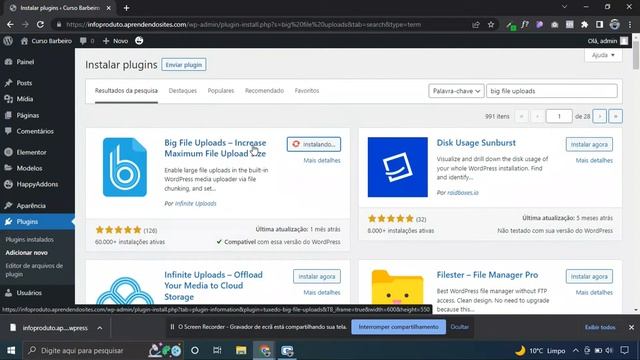
Task: Switch to the Favoritos tab
Action: pyautogui.click(x=307, y=91)
